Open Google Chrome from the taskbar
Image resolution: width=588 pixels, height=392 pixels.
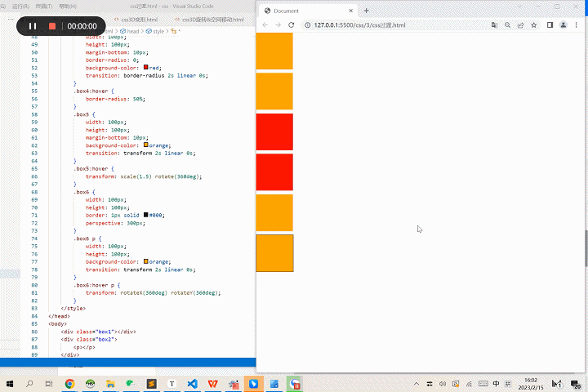[69, 384]
